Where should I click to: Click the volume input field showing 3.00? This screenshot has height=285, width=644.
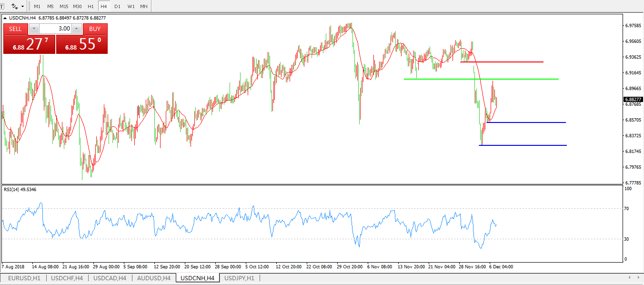click(x=56, y=29)
